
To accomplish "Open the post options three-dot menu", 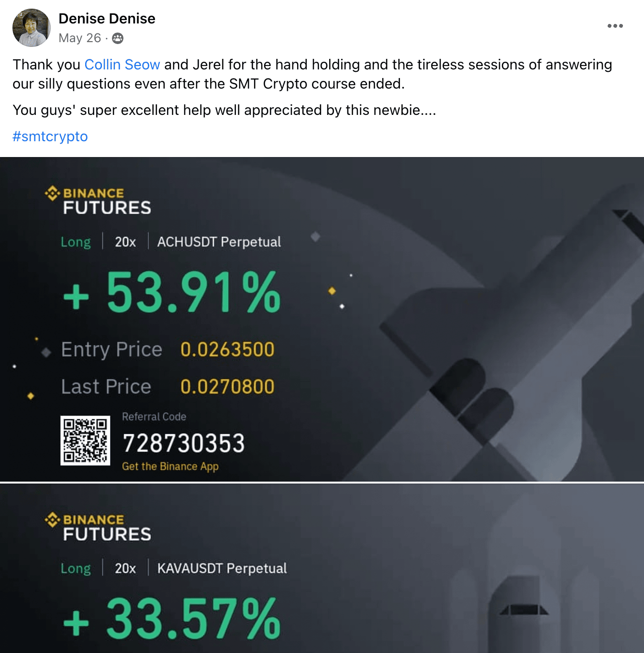I will coord(615,26).
